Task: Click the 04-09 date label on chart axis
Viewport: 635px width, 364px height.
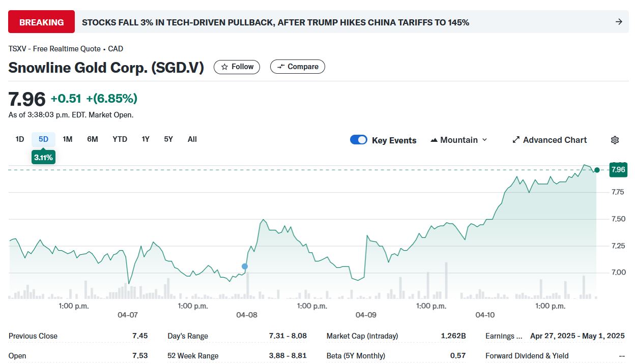Action: (366, 315)
